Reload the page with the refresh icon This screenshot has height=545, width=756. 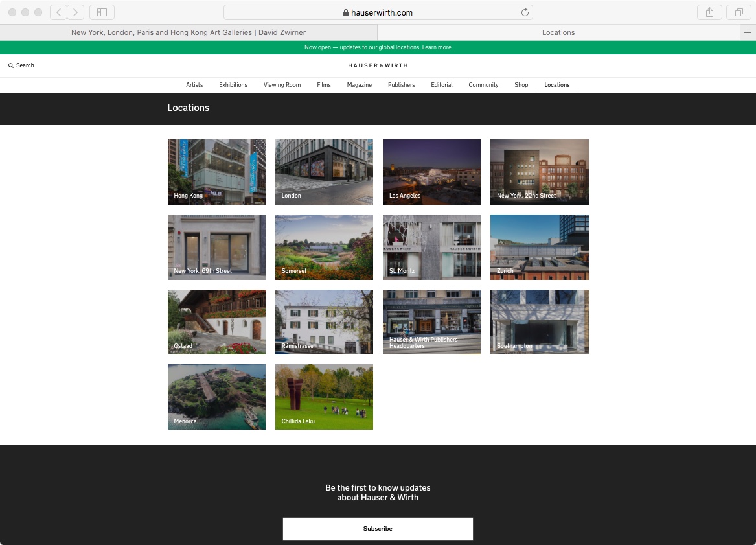(525, 12)
